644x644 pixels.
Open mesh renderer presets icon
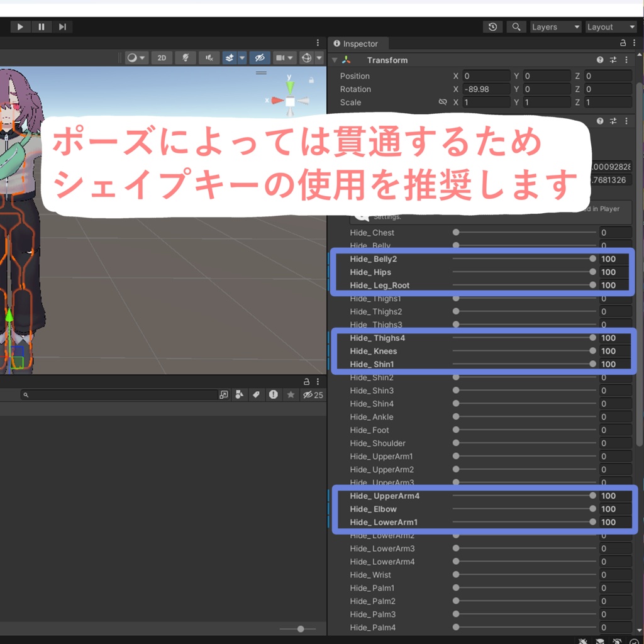point(613,121)
